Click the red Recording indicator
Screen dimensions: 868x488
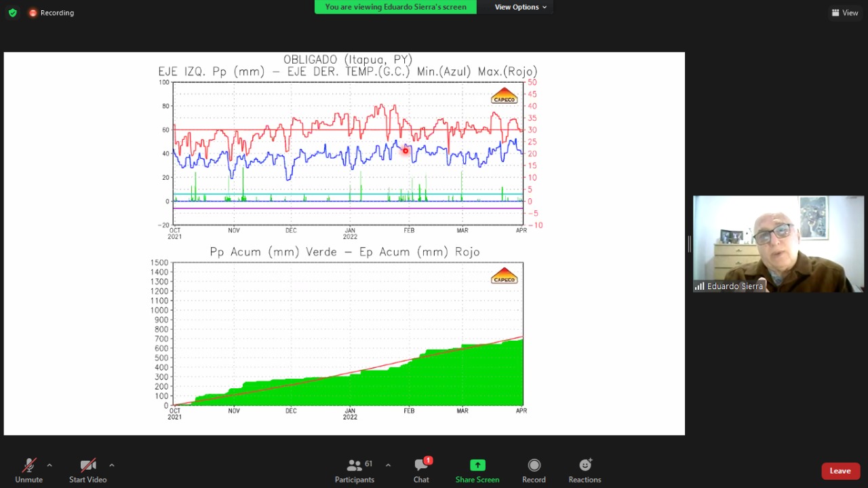tap(52, 13)
